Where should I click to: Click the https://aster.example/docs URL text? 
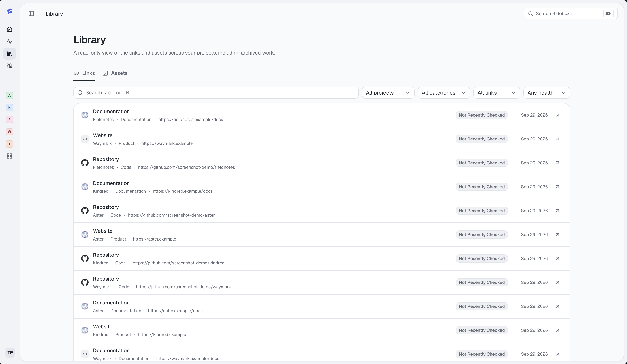coord(175,311)
